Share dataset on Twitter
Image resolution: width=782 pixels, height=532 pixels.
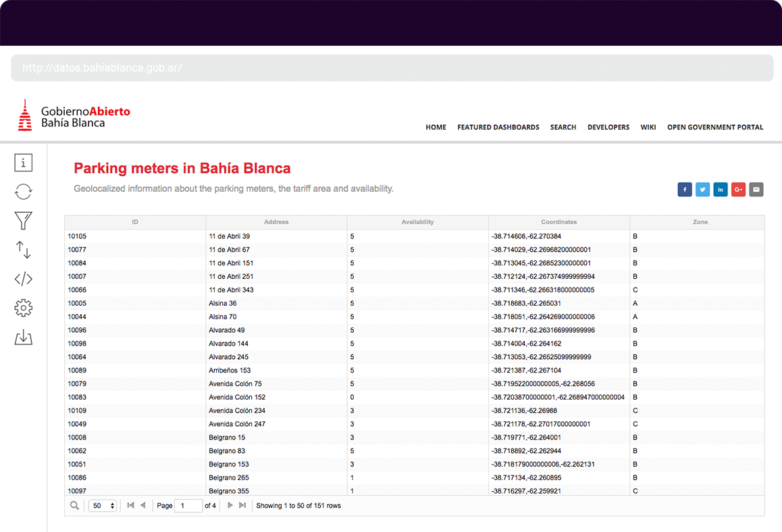click(x=702, y=190)
